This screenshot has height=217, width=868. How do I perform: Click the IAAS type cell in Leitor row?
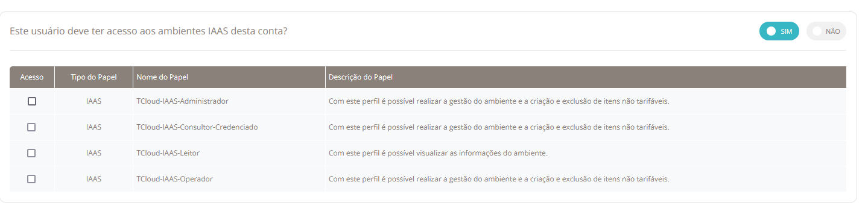point(93,153)
